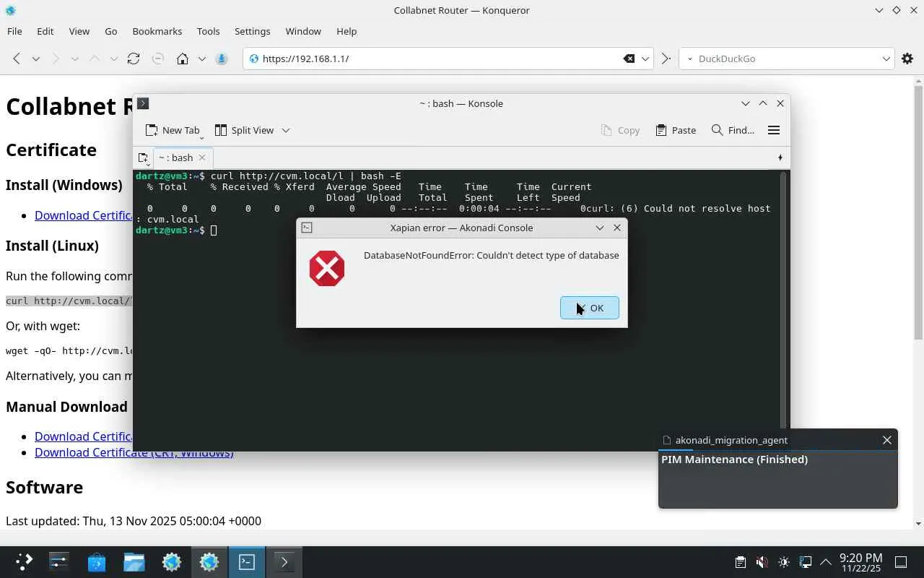Expand the URL history dropdown

[646, 59]
